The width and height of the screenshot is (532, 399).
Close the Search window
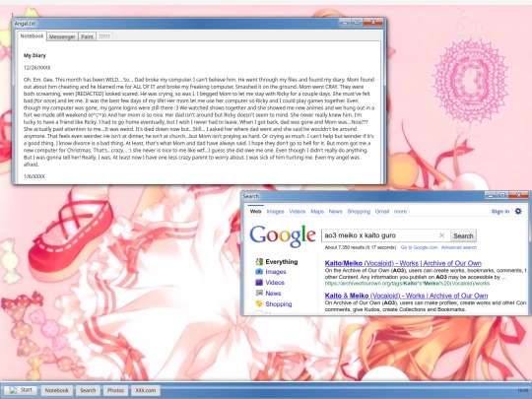pyautogui.click(x=518, y=195)
